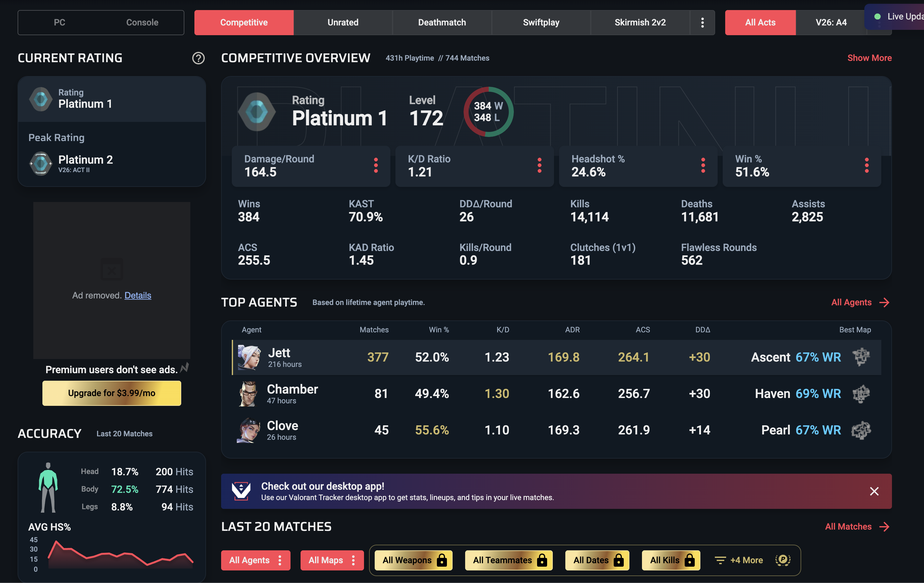Open the All Maps filter dropdown

point(332,560)
